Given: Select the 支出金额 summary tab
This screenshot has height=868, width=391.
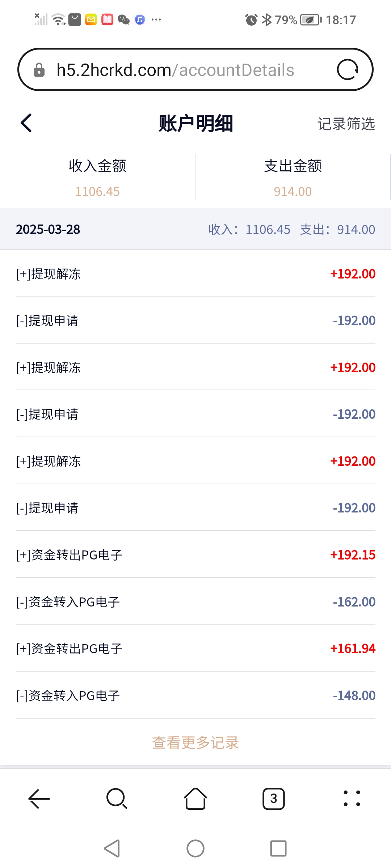Looking at the screenshot, I should (x=293, y=177).
